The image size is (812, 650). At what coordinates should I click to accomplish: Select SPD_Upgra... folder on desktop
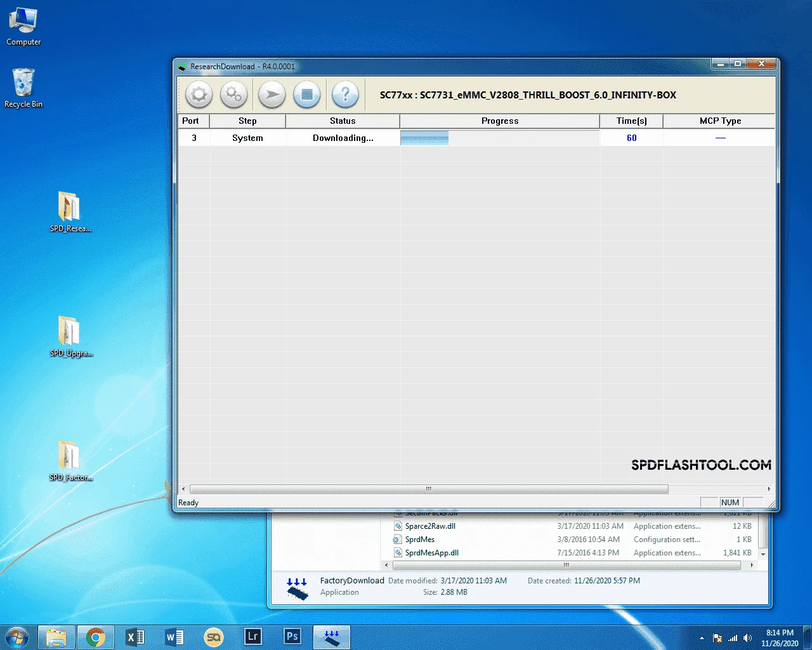(70, 336)
